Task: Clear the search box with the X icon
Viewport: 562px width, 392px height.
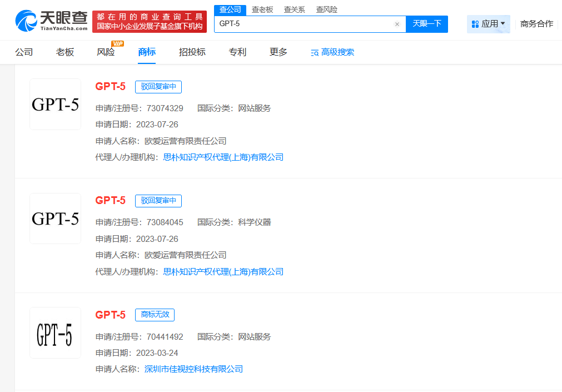Action: pyautogui.click(x=397, y=24)
